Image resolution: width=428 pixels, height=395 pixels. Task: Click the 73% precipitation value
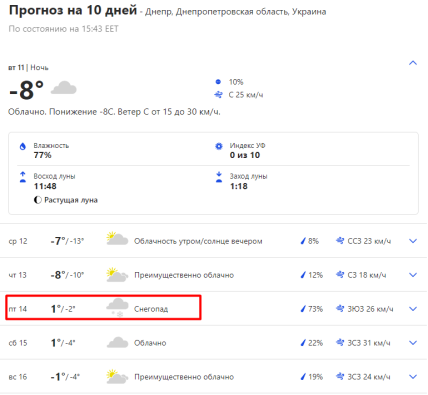coord(315,309)
